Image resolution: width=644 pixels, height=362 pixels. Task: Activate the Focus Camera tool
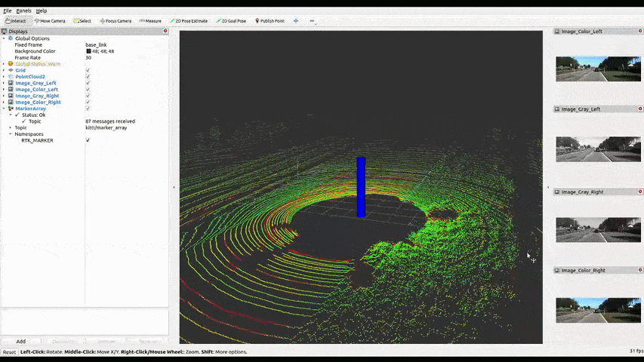[x=116, y=20]
